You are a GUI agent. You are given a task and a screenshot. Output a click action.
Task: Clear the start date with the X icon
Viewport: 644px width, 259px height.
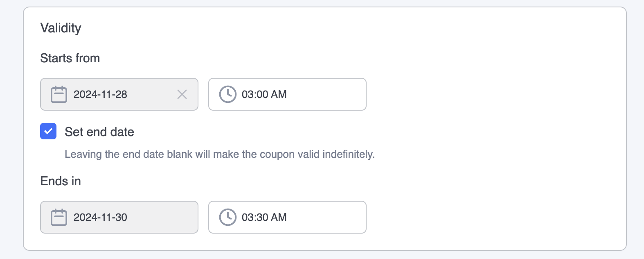coord(182,94)
